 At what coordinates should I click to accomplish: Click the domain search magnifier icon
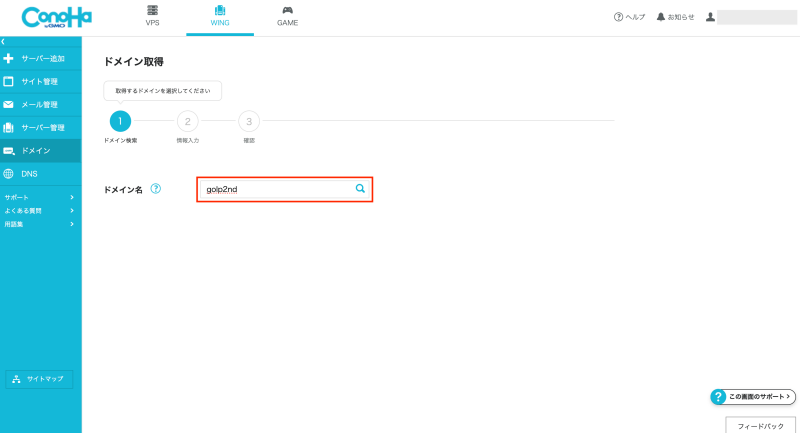(x=360, y=188)
